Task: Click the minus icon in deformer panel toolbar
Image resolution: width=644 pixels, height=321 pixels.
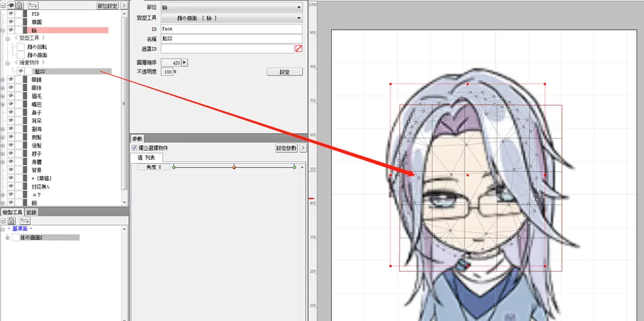Action: pos(3,221)
